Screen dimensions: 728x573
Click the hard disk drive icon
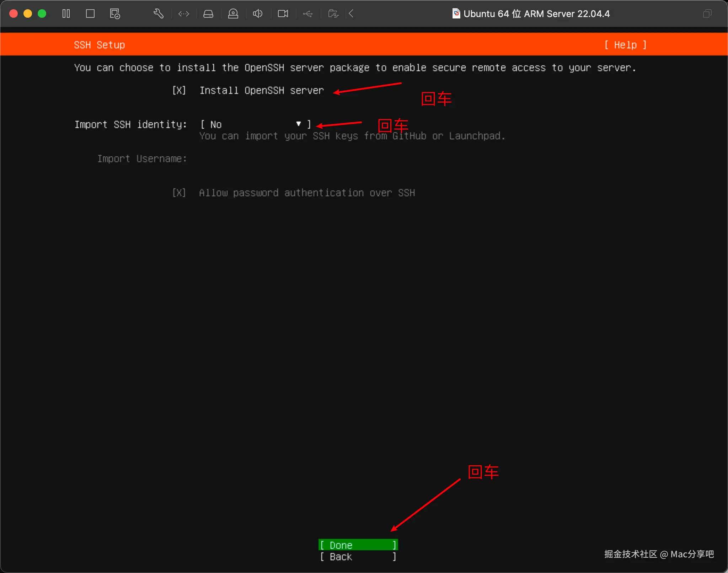[208, 14]
